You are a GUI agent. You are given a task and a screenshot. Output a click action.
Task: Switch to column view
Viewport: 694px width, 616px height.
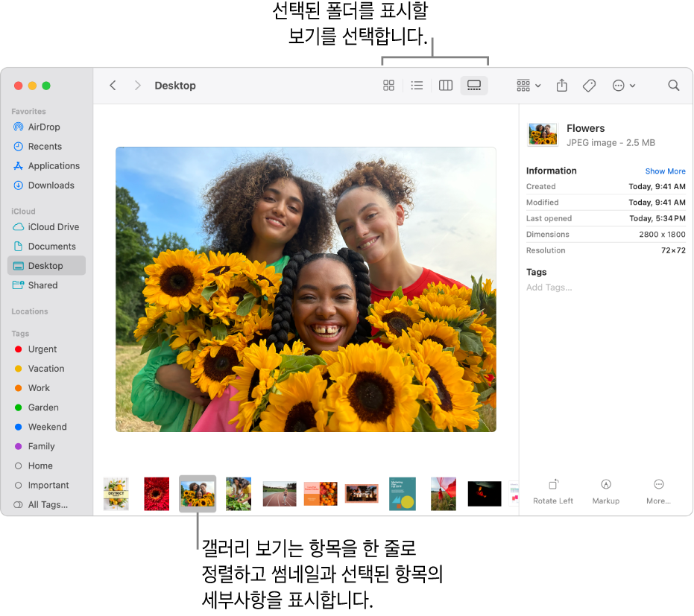click(445, 86)
